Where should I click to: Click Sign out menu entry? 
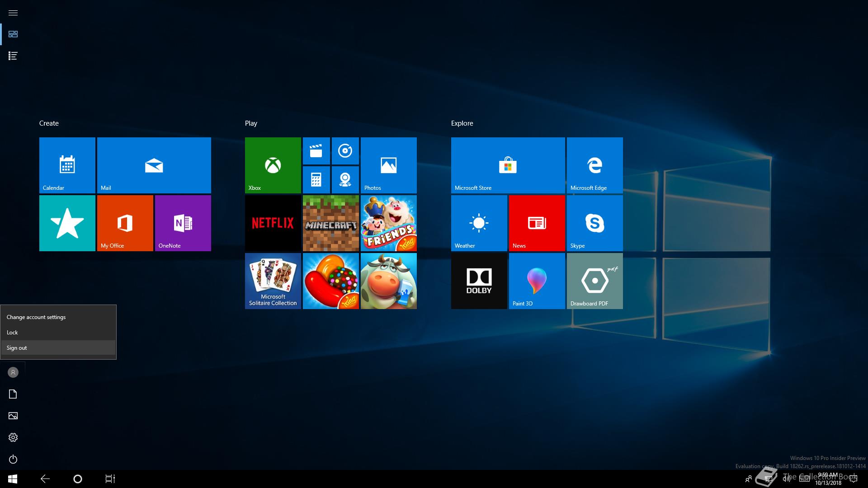pos(58,348)
